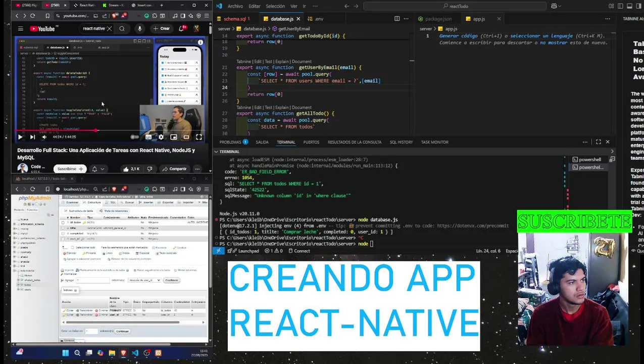Click Connect in VS Code status bar

[x=299, y=251]
